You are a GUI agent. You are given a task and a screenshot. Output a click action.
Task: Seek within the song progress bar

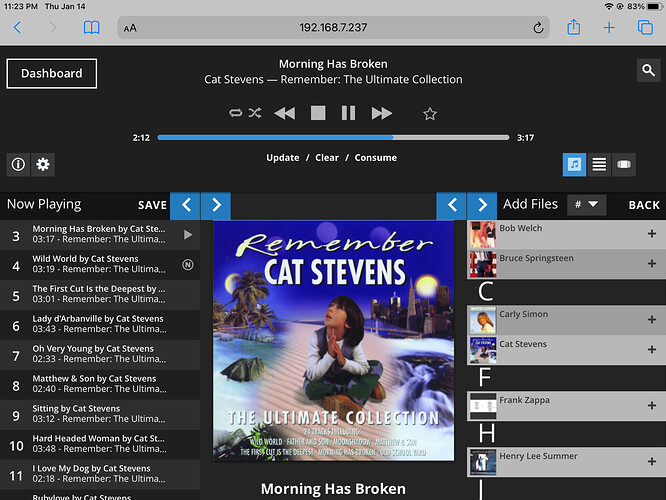333,137
